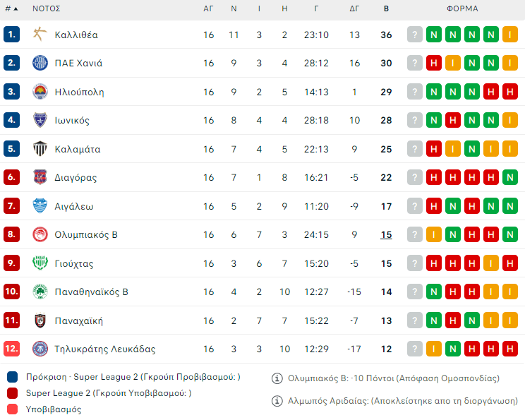Sort standings by the B points column
This screenshot has height=420, width=525.
[x=386, y=9]
